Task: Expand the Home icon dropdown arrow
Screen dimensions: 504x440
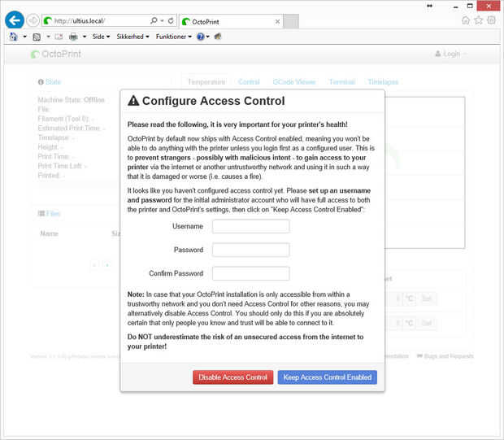Action: 24,37
